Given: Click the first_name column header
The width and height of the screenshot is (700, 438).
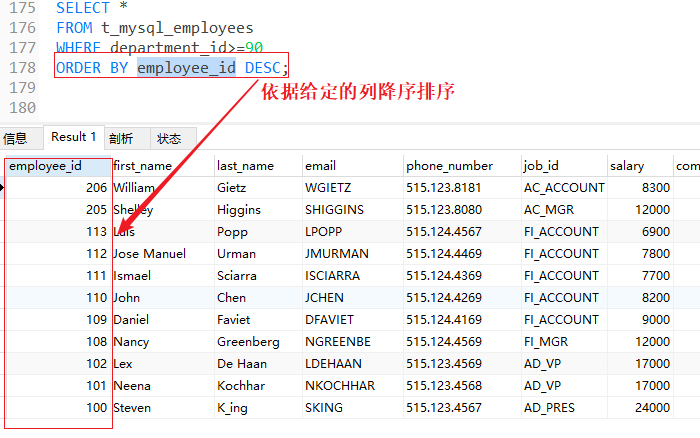Looking at the screenshot, I should coord(162,166).
